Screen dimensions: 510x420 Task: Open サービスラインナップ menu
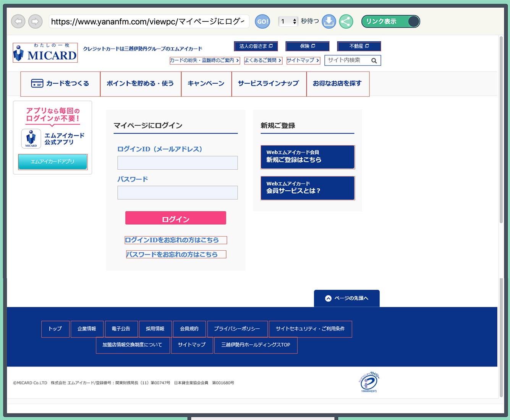point(269,84)
